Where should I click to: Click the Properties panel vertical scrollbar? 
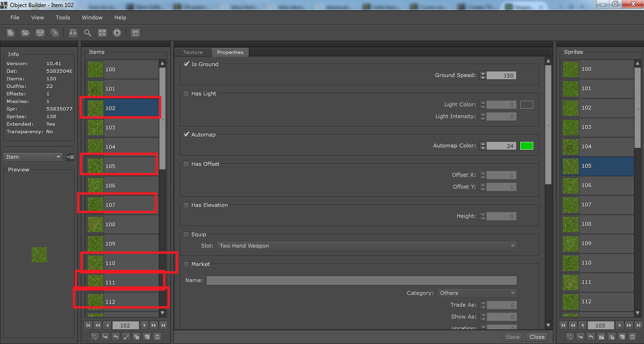(x=548, y=125)
